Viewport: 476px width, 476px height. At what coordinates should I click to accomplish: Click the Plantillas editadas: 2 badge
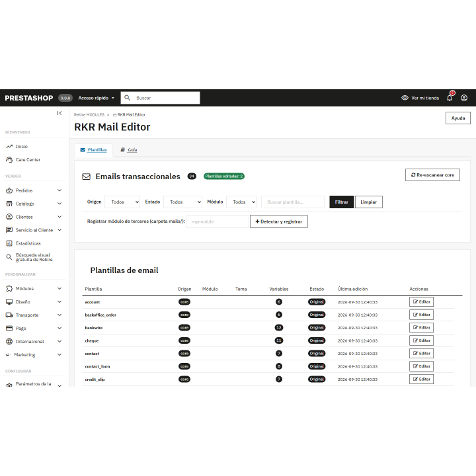tap(224, 176)
